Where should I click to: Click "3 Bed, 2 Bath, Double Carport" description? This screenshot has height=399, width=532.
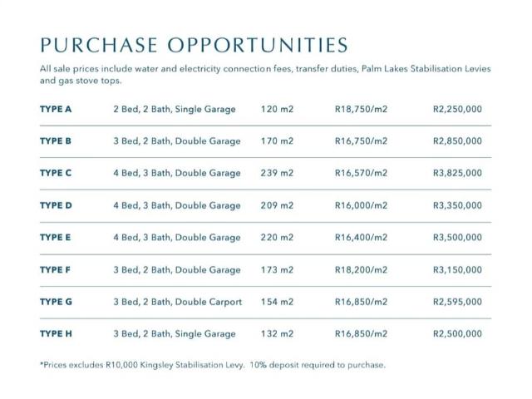[178, 302]
